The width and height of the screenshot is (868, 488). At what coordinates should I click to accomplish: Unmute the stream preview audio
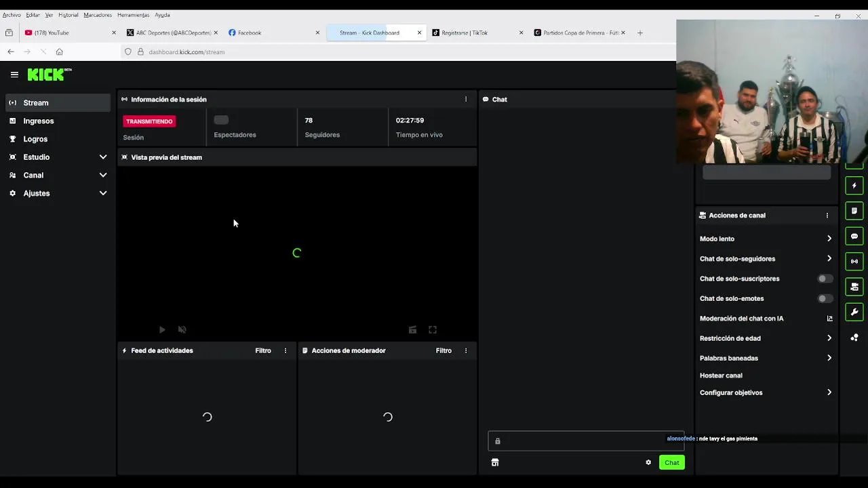tap(182, 329)
